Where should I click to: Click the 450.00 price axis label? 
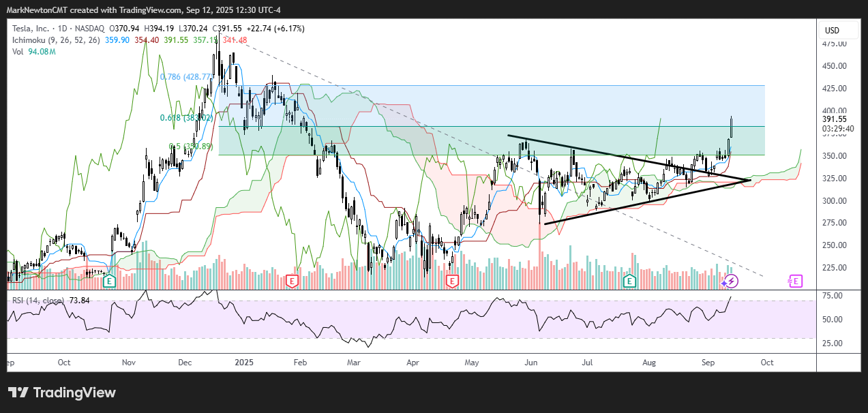835,66
